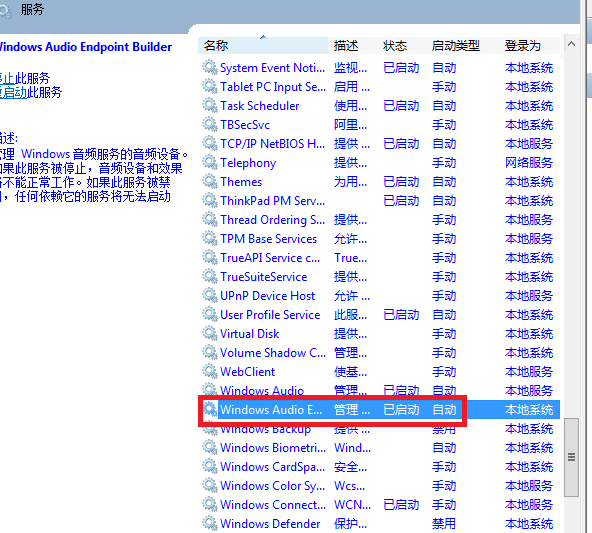Sort by the 状态 column header
The height and width of the screenshot is (533, 592).
(x=395, y=46)
